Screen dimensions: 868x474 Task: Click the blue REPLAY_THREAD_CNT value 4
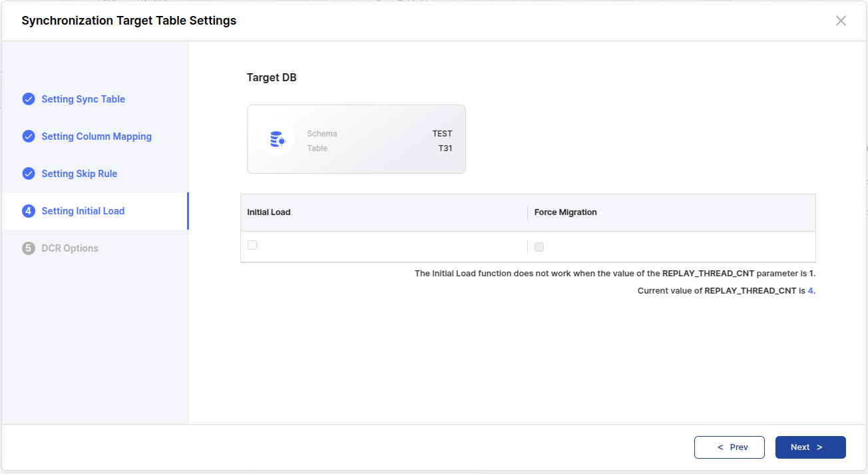coord(810,291)
